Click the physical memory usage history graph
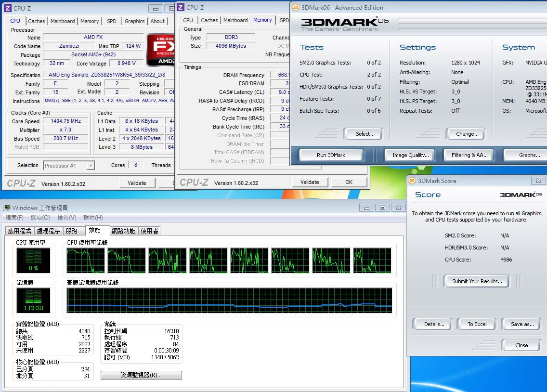This screenshot has width=547, height=392. [x=229, y=301]
